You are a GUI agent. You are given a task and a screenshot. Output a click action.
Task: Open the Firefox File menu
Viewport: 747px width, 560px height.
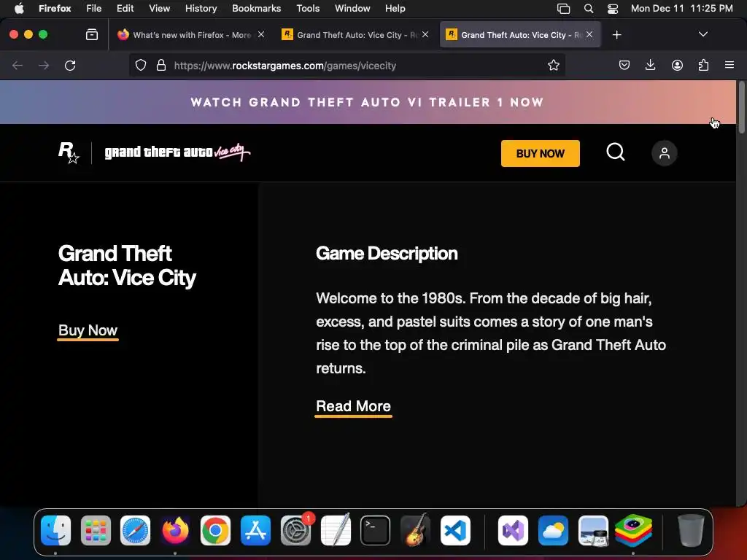94,8
